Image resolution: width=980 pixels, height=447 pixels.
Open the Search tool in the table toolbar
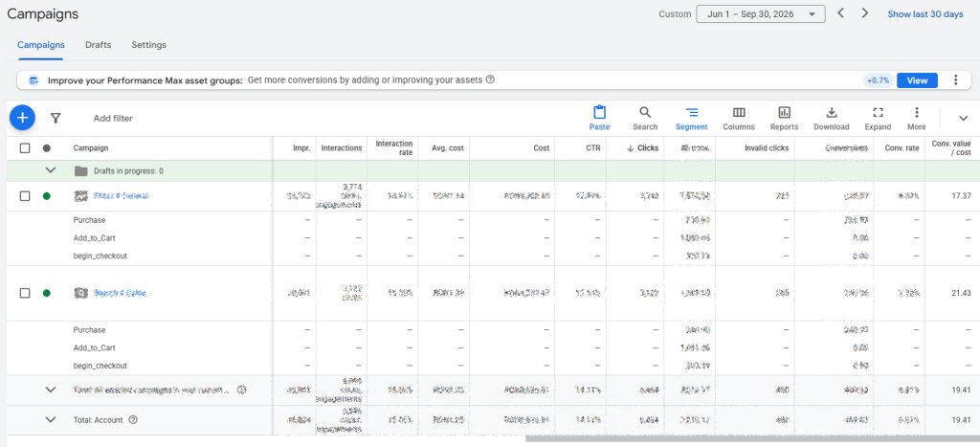(645, 118)
